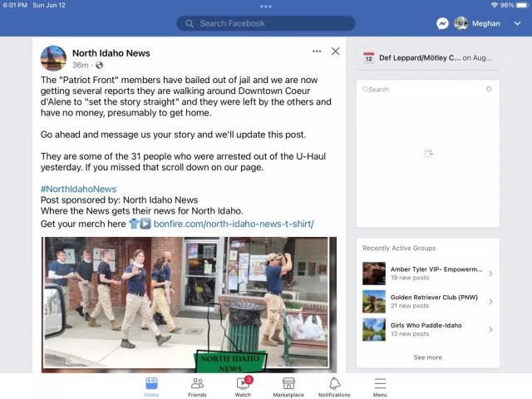Expand the Amber Tyler VIP group chevron
The height and width of the screenshot is (399, 532).
(490, 273)
